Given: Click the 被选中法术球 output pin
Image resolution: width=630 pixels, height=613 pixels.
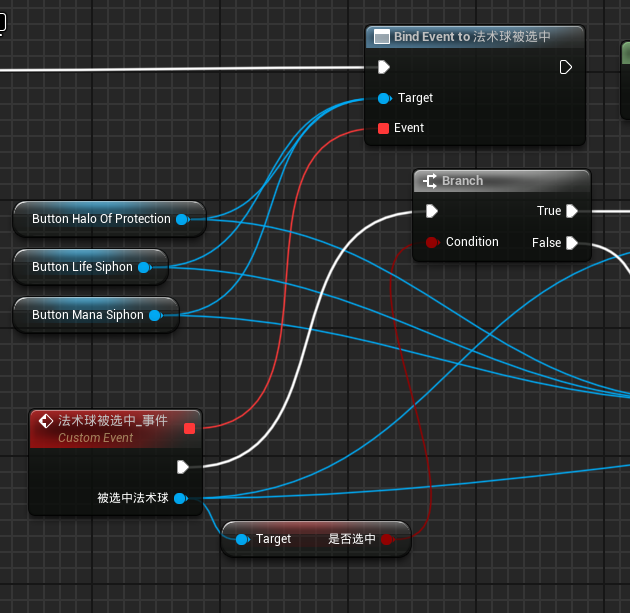Looking at the screenshot, I should pyautogui.click(x=181, y=499).
